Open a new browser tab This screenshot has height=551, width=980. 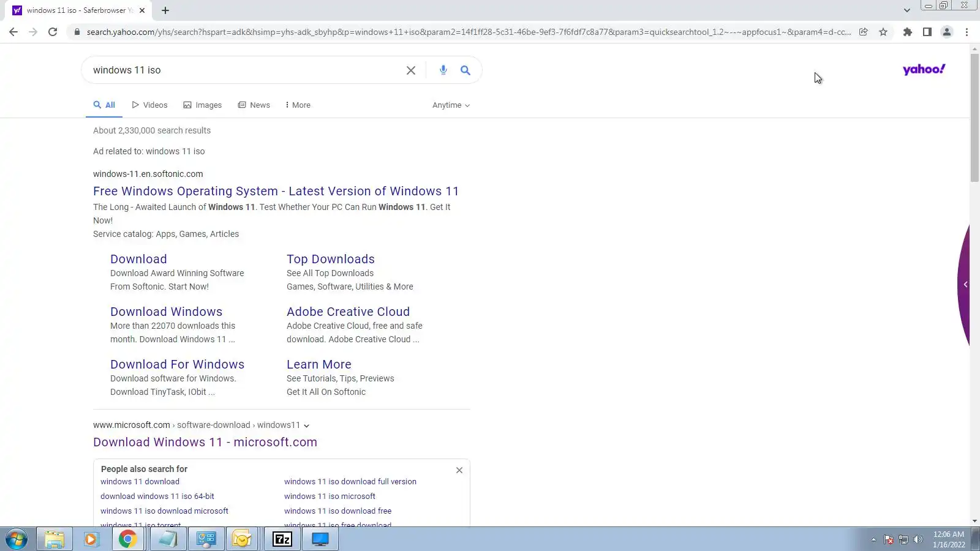pyautogui.click(x=165, y=10)
